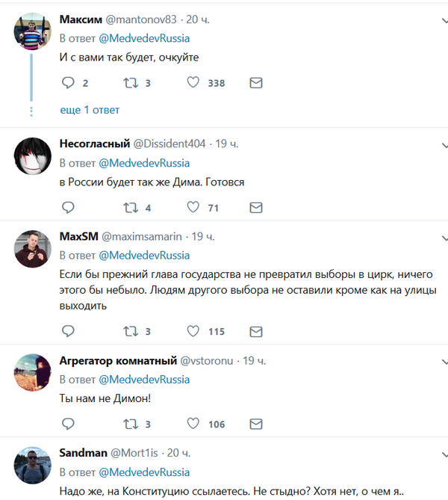Viewport: 448px width, 500px height.
Task: Send Агрегатор комнатный's tweet via envelope icon
Action: pyautogui.click(x=256, y=424)
